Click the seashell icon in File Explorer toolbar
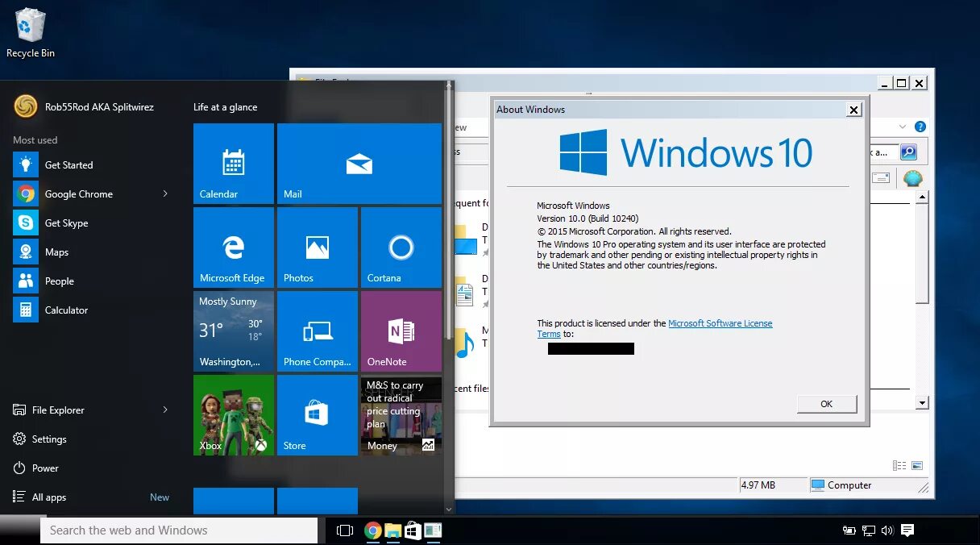This screenshot has height=545, width=980. coord(912,178)
